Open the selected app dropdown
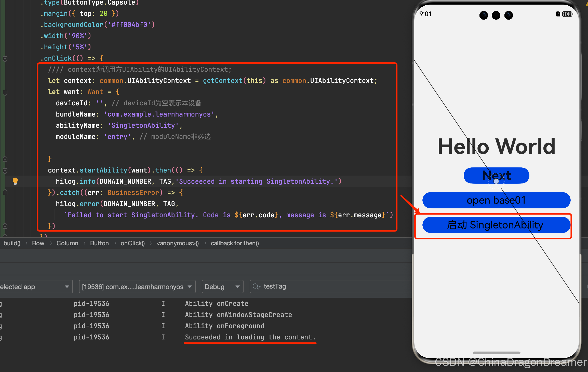Image resolution: width=588 pixels, height=372 pixels. click(x=36, y=287)
